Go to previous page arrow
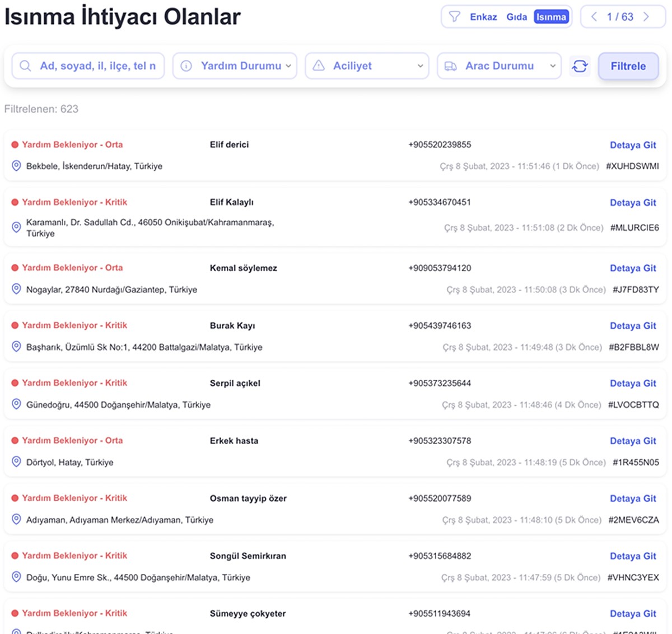The image size is (672, 634). pyautogui.click(x=594, y=17)
